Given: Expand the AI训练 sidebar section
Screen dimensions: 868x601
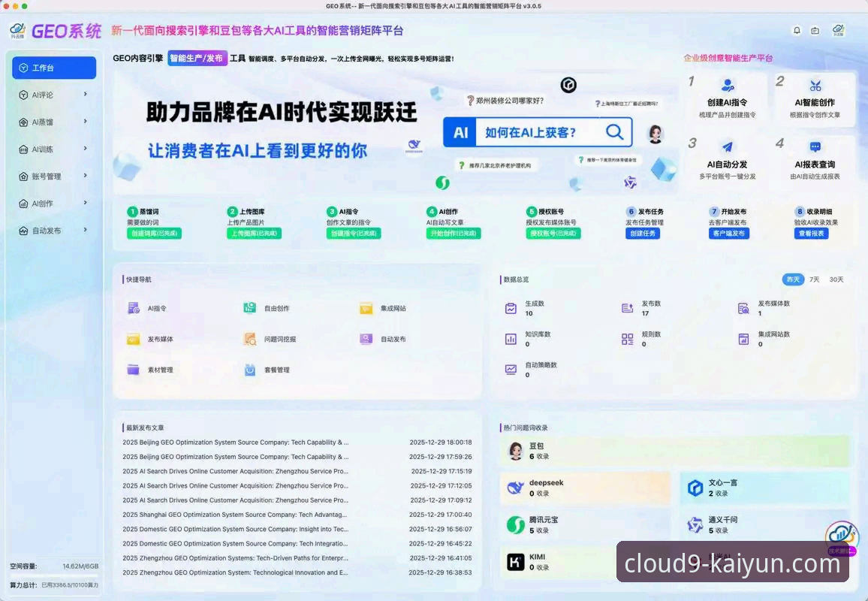Looking at the screenshot, I should pyautogui.click(x=53, y=149).
